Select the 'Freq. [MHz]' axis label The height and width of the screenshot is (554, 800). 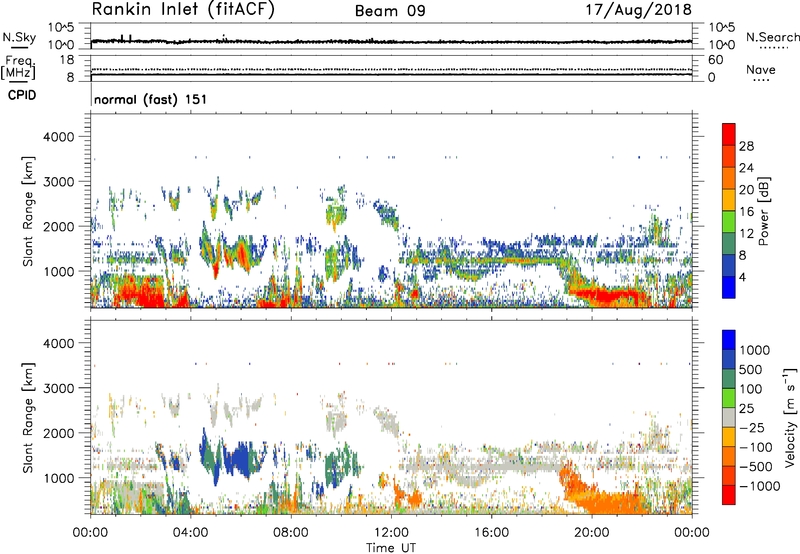[x=18, y=67]
